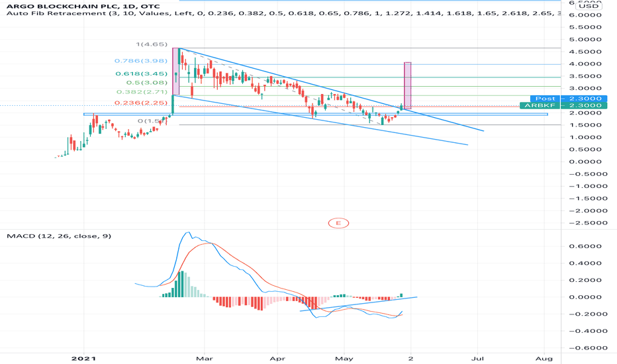Select the 0.786(3.98) Fib level label
Screen dimensions: 617x364
pyautogui.click(x=141, y=61)
